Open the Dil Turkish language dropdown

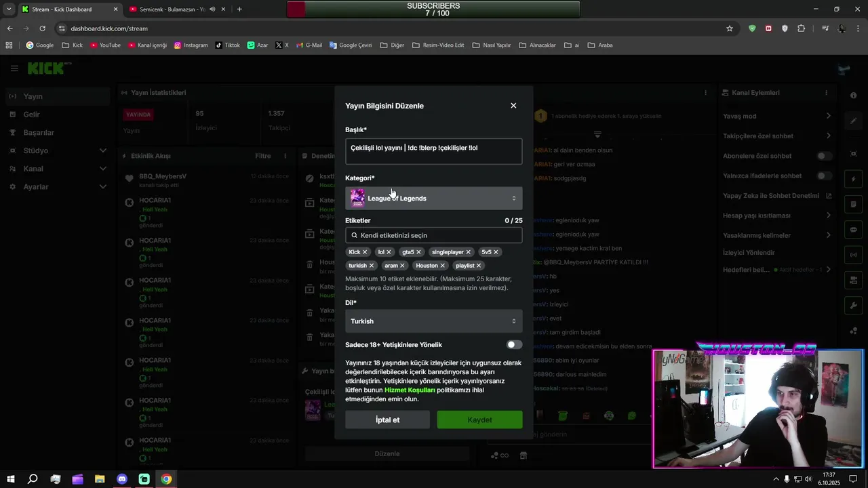[x=434, y=321]
